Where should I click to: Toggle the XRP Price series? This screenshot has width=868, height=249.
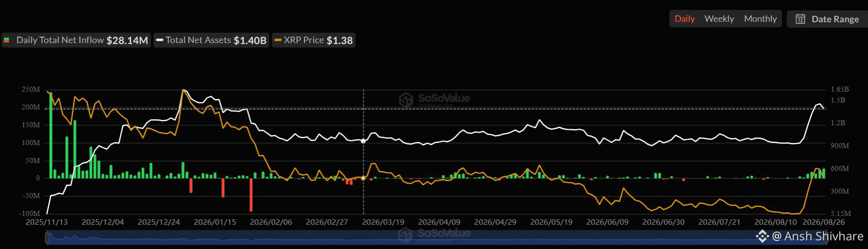(x=313, y=40)
